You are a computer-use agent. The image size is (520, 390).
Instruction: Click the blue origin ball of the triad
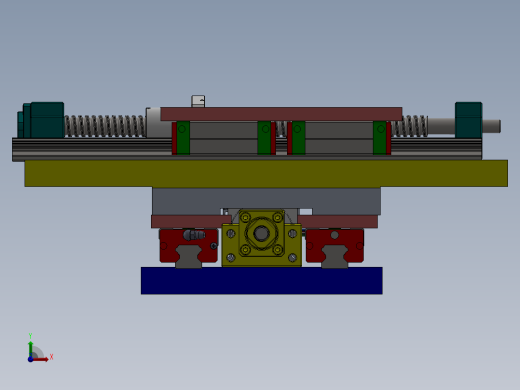(x=30, y=359)
